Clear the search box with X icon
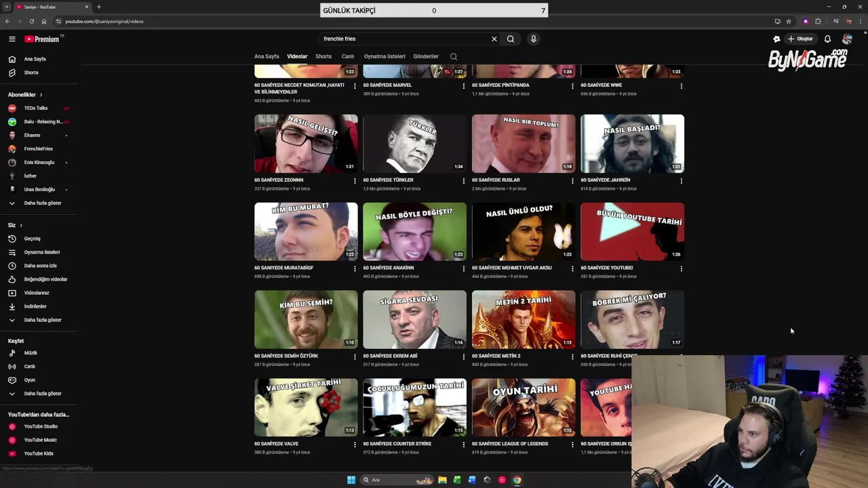868x488 pixels. tap(494, 39)
